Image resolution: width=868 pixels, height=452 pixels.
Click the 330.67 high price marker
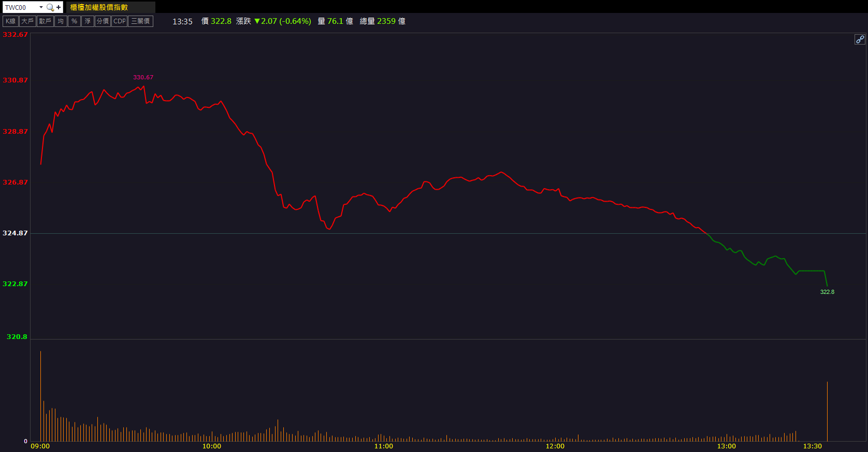pos(143,77)
